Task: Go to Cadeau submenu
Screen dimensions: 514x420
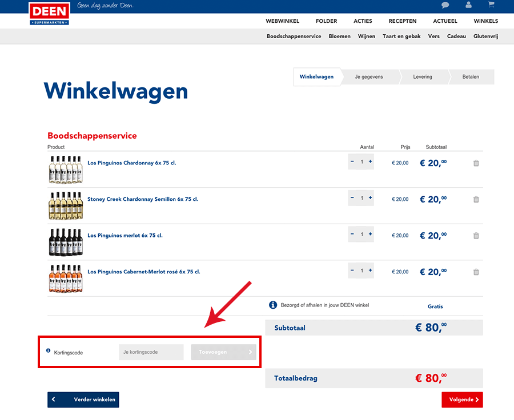Action: point(456,37)
